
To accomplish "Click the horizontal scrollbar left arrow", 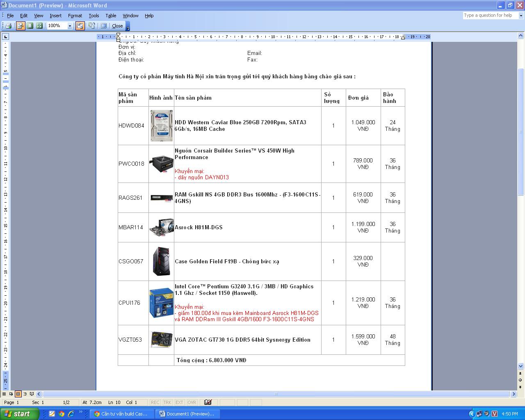I will point(40,394).
